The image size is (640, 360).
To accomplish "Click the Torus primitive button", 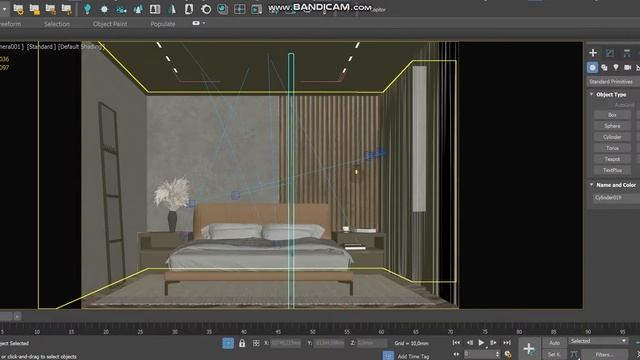I will [612, 148].
